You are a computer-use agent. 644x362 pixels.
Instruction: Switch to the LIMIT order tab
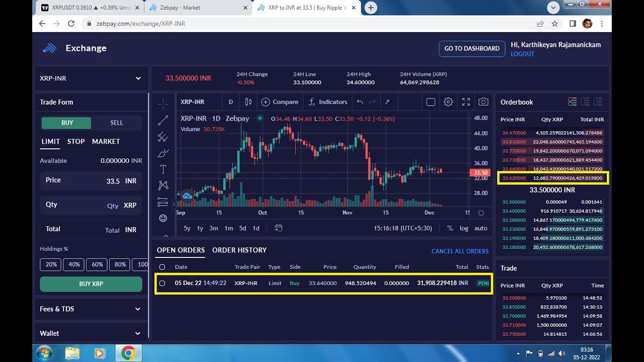point(50,142)
